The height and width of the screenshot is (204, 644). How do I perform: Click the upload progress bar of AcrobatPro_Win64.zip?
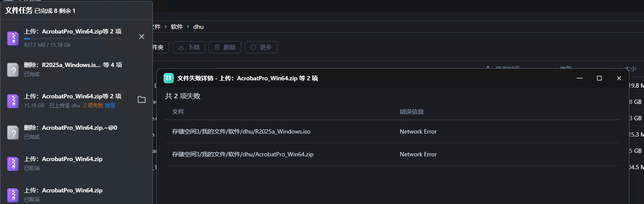(x=73, y=39)
